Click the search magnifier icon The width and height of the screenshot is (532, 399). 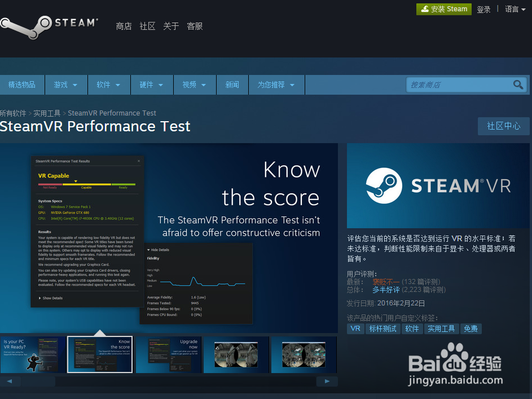518,85
